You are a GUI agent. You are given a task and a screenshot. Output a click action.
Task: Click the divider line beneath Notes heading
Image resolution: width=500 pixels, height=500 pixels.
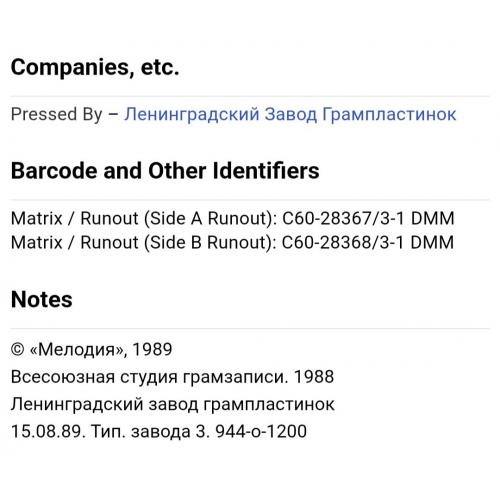point(250,328)
